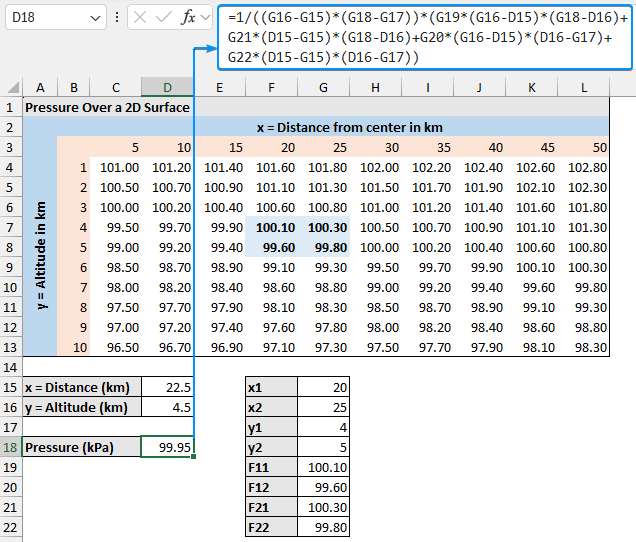The height and width of the screenshot is (542, 636).
Task: Select the y2 value 5
Action: point(323,447)
